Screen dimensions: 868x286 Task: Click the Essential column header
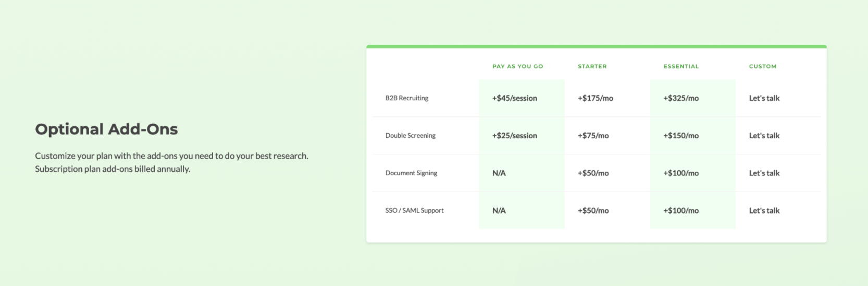(x=681, y=66)
